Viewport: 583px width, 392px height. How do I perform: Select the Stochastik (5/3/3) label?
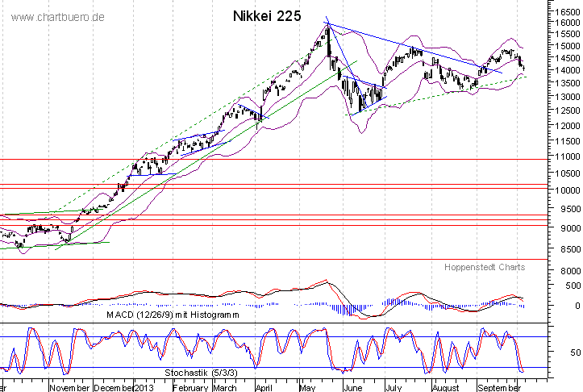(201, 373)
